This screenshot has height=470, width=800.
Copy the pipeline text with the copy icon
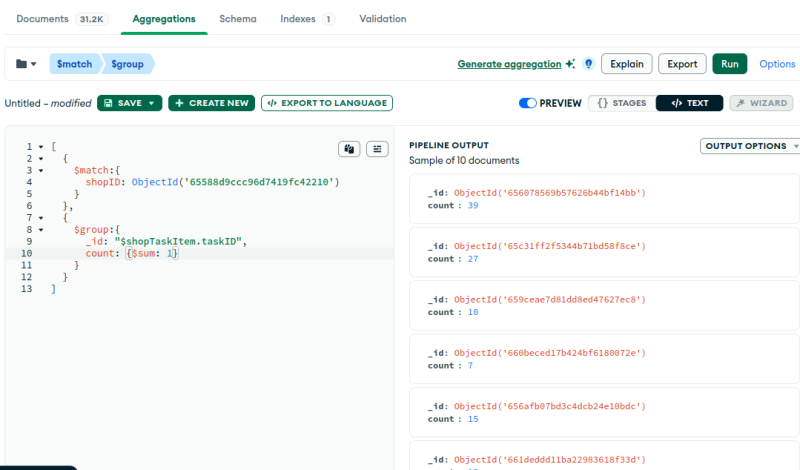click(349, 149)
